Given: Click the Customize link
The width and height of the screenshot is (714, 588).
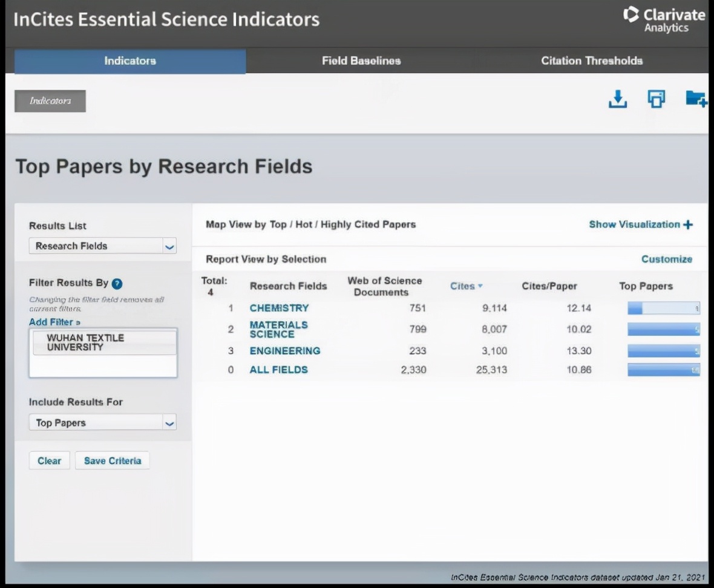Looking at the screenshot, I should click(x=666, y=259).
